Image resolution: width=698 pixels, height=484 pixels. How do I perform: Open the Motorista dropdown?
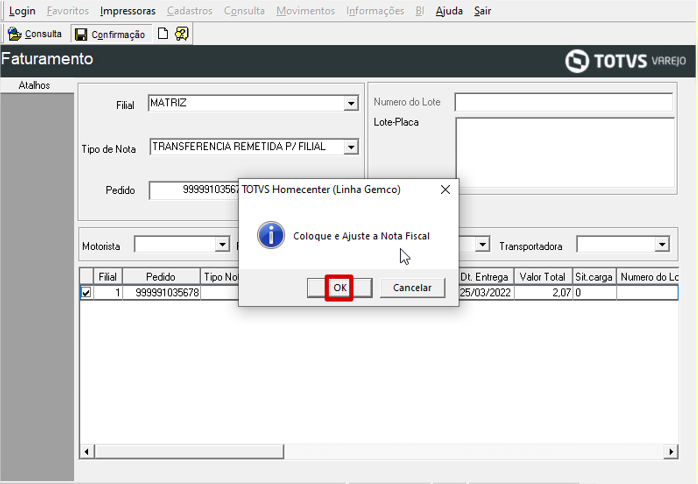(222, 244)
